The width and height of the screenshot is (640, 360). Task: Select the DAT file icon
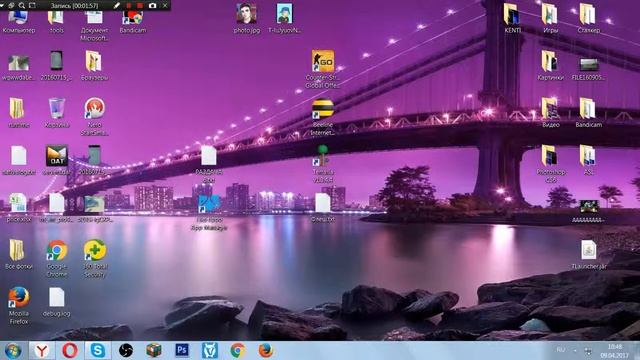(56, 160)
